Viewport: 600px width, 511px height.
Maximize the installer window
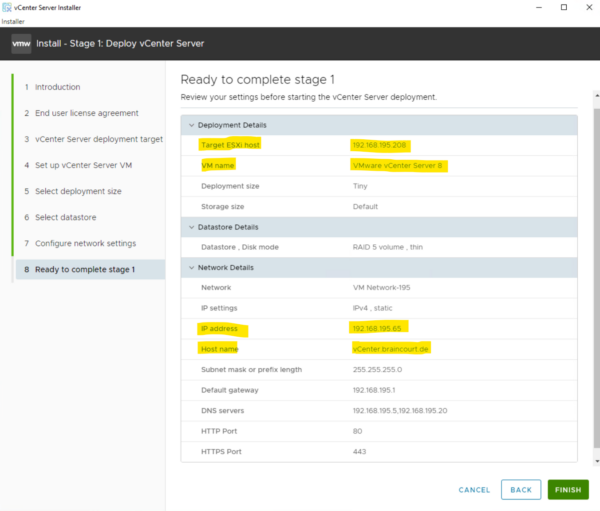[564, 7]
